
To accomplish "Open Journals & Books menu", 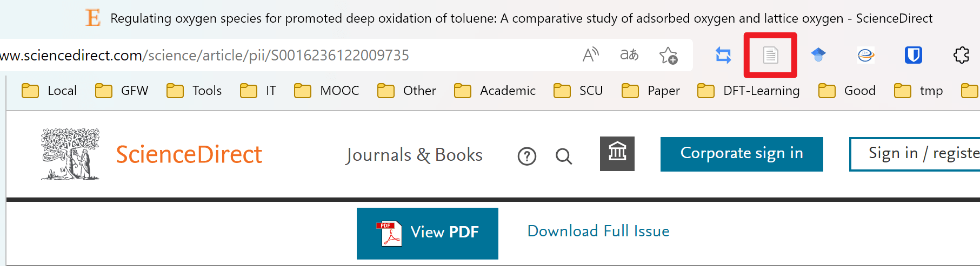I will (414, 155).
